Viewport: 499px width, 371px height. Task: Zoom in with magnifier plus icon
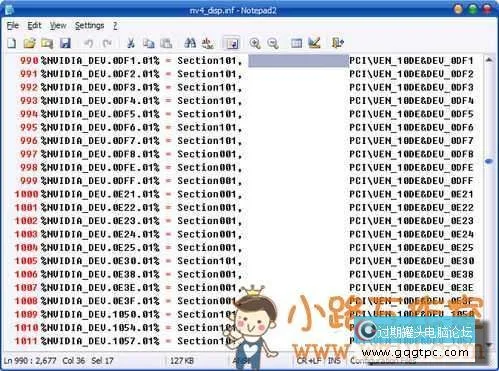pos(255,43)
